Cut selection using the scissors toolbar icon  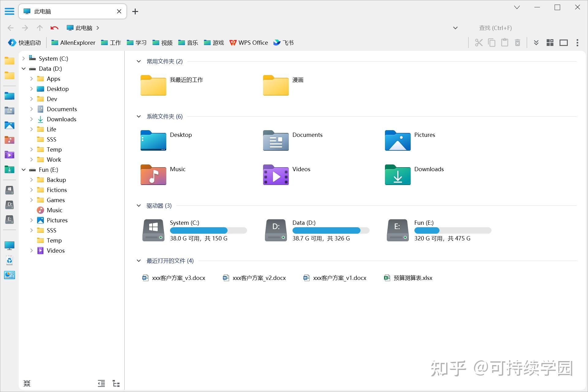[x=479, y=43]
